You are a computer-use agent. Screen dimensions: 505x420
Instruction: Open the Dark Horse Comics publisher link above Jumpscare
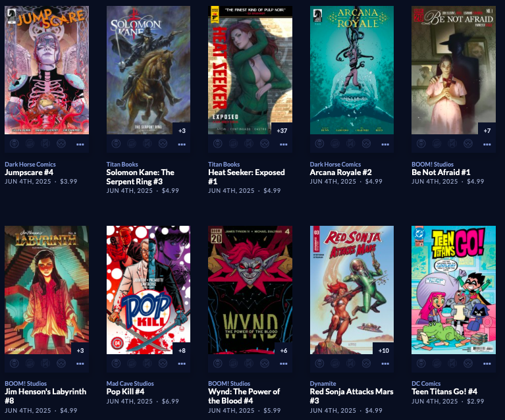[x=30, y=165]
